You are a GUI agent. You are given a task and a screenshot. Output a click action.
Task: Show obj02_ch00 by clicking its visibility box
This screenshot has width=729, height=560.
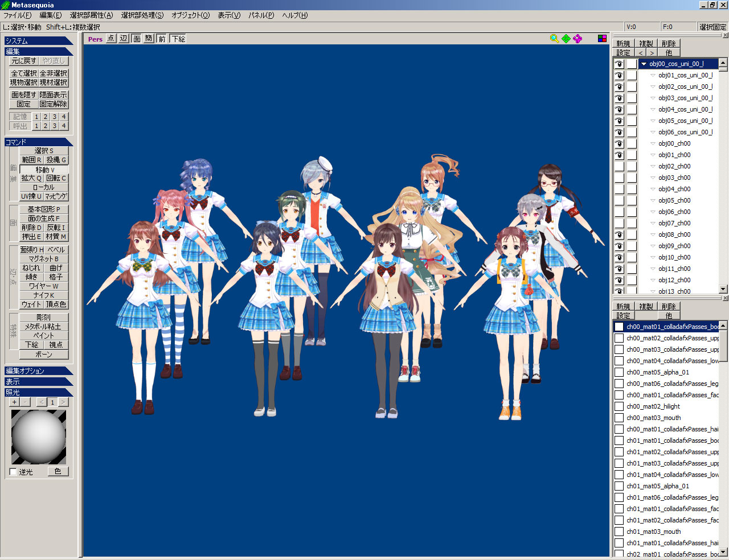point(619,166)
